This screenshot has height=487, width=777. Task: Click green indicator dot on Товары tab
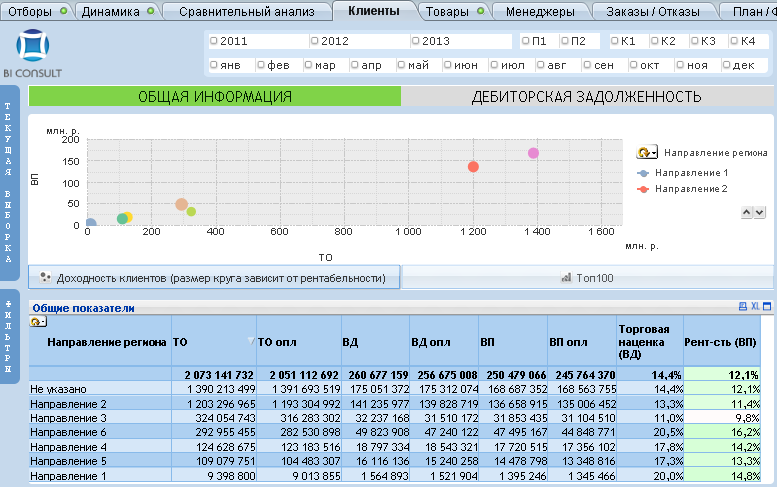480,10
